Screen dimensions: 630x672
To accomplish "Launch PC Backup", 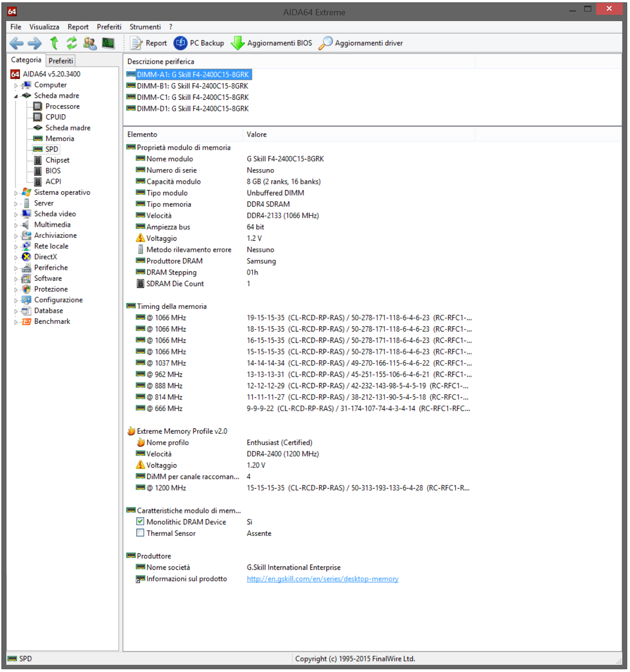I will (199, 43).
